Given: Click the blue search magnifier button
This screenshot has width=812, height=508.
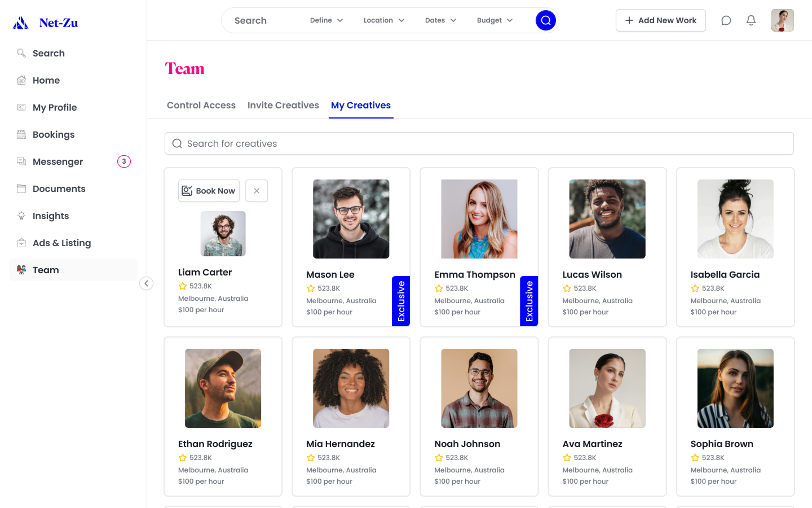Looking at the screenshot, I should click(x=545, y=20).
